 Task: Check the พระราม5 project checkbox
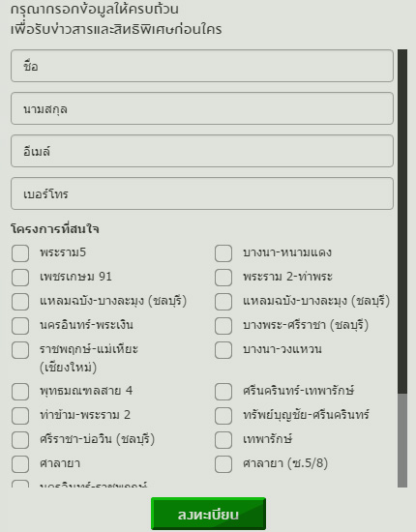pyautogui.click(x=20, y=253)
